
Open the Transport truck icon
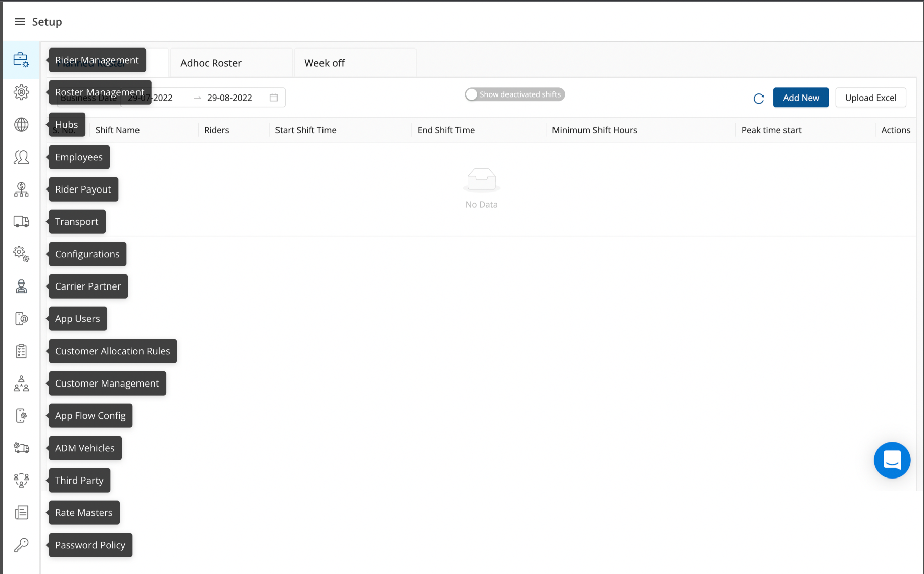(21, 222)
